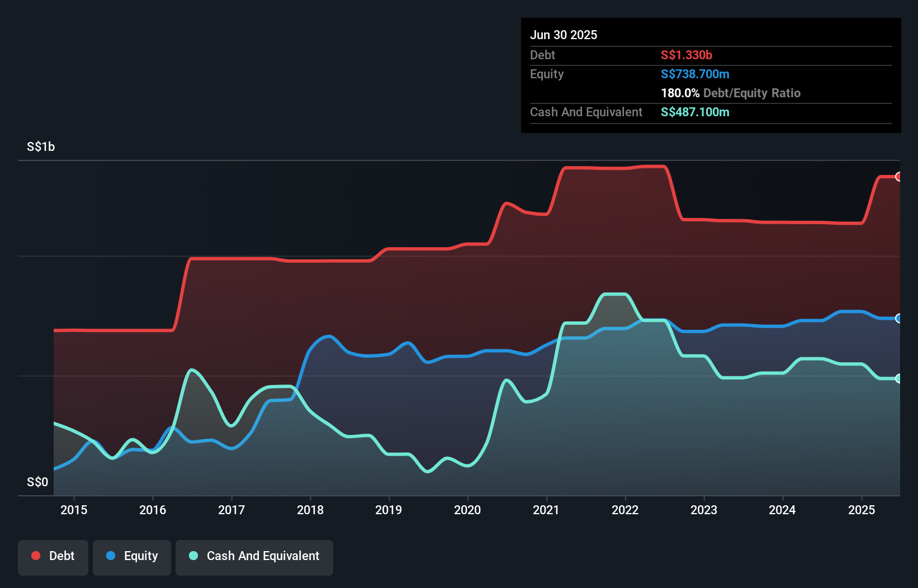Click the red Debt endpoint marker
The height and width of the screenshot is (588, 918).
[899, 177]
